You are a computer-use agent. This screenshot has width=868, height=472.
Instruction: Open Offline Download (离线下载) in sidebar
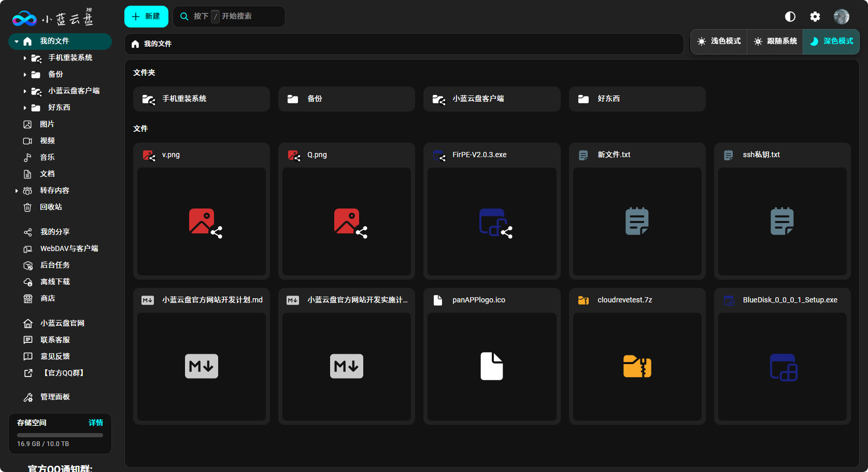(54, 282)
